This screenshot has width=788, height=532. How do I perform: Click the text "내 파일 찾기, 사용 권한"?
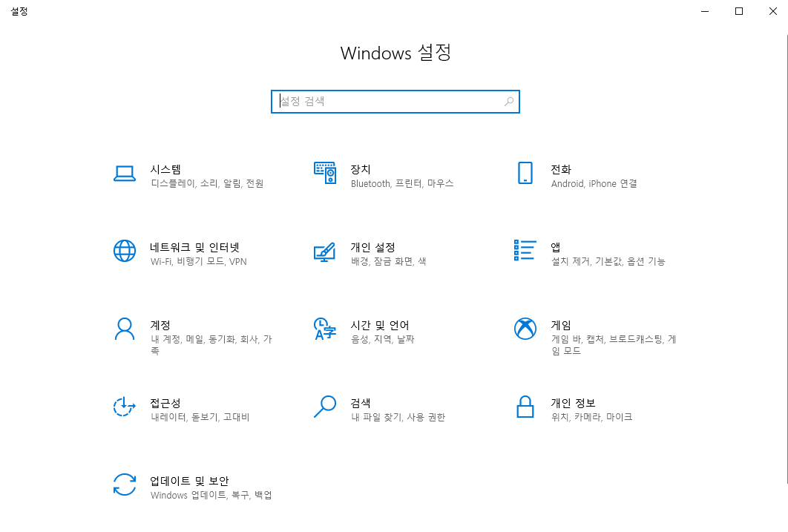point(398,418)
